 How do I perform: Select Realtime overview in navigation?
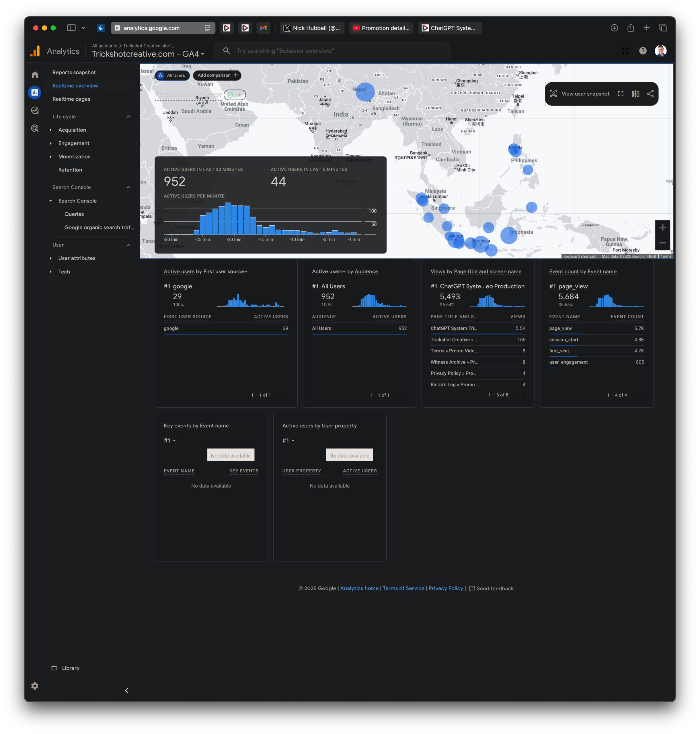[x=75, y=86]
